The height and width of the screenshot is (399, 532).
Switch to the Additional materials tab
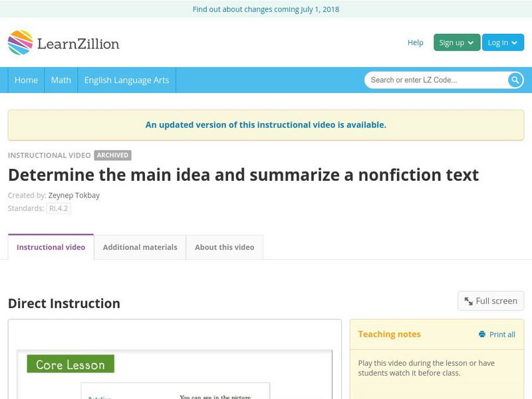(140, 247)
